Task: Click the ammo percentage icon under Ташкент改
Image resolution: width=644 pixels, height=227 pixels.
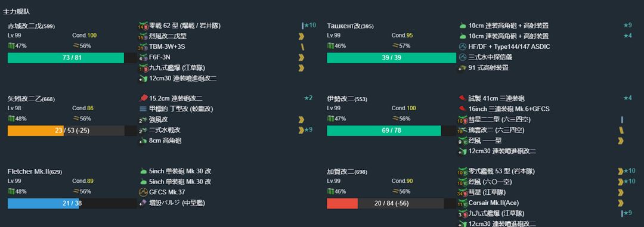Action: tap(395, 46)
